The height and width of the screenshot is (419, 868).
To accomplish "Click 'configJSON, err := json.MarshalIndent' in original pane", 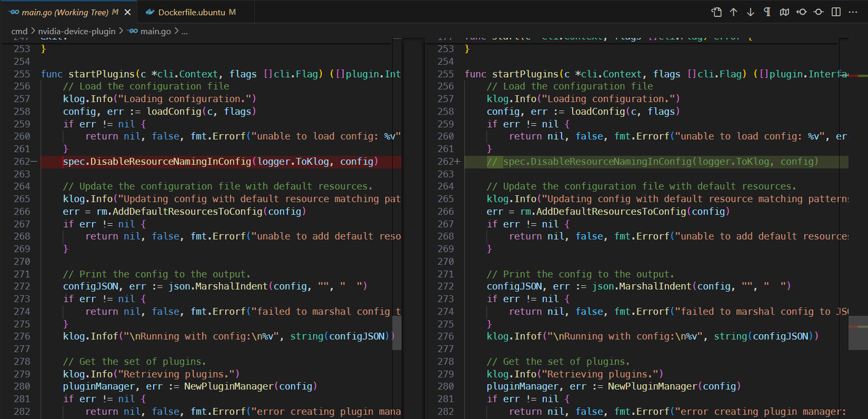I will pyautogui.click(x=165, y=286).
